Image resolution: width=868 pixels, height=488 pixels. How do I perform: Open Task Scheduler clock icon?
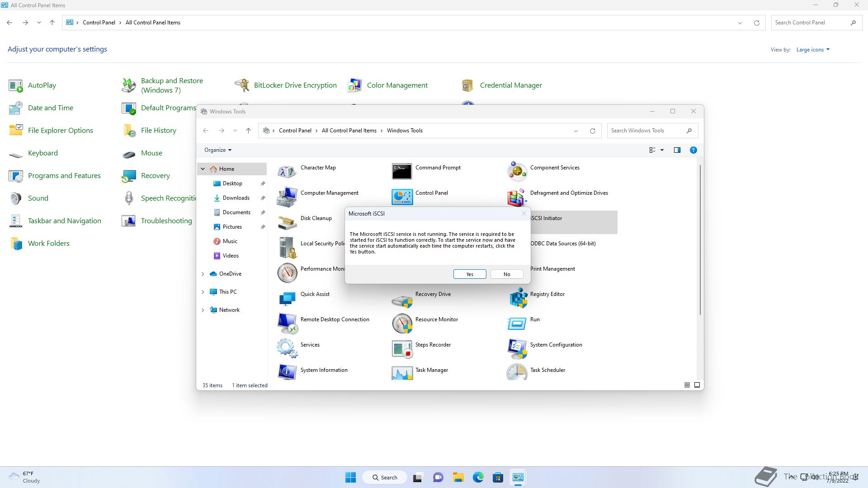(x=517, y=372)
